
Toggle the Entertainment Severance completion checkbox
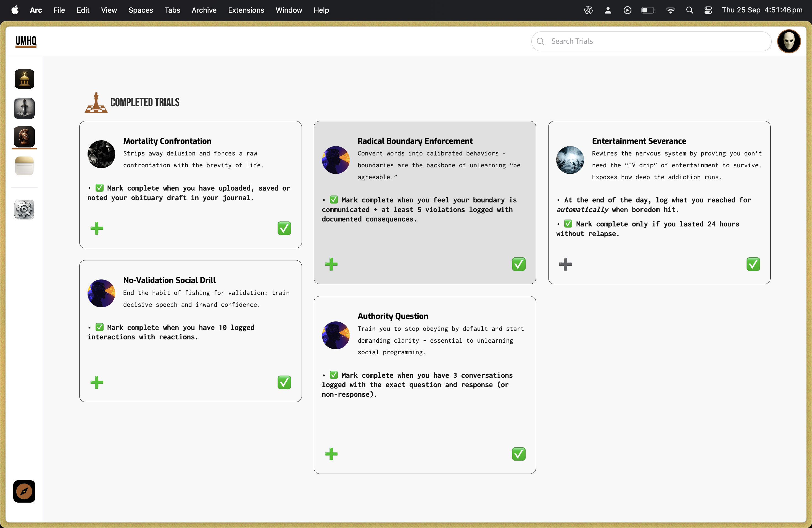pyautogui.click(x=753, y=264)
